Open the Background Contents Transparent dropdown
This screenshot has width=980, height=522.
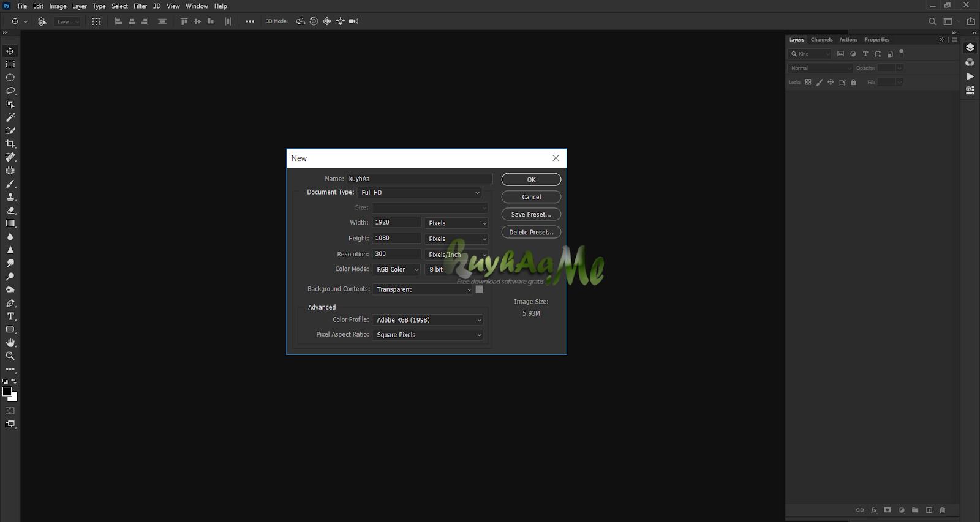423,289
